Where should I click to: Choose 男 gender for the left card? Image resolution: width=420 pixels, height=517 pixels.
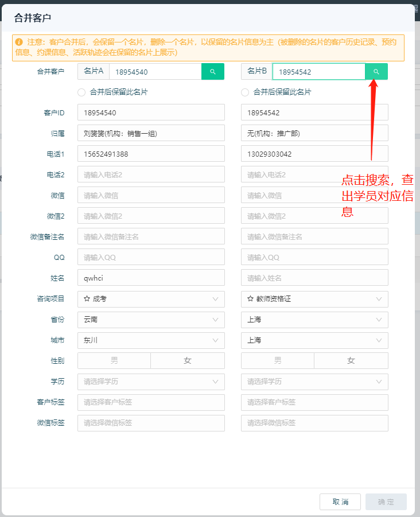[114, 361]
